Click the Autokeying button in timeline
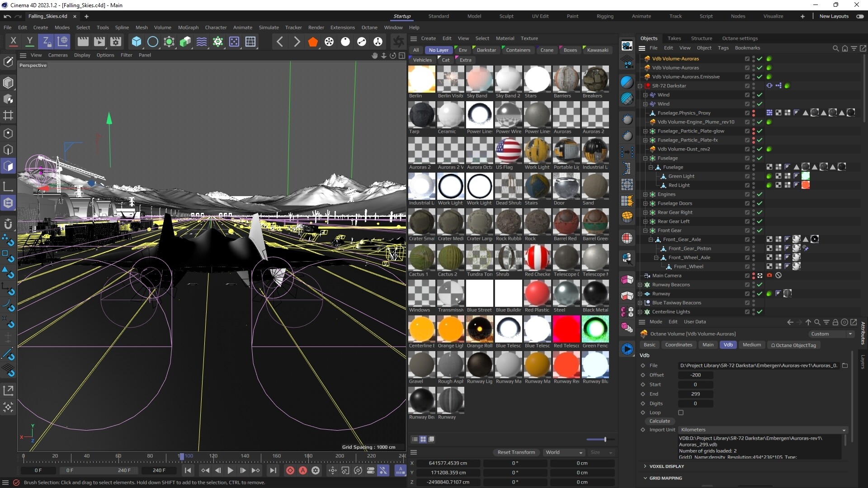 click(x=303, y=470)
